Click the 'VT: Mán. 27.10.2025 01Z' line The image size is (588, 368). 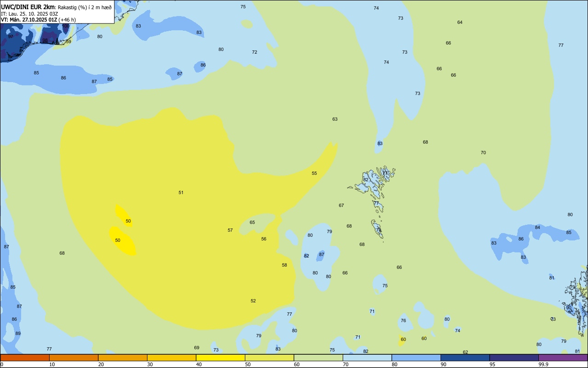pos(29,20)
